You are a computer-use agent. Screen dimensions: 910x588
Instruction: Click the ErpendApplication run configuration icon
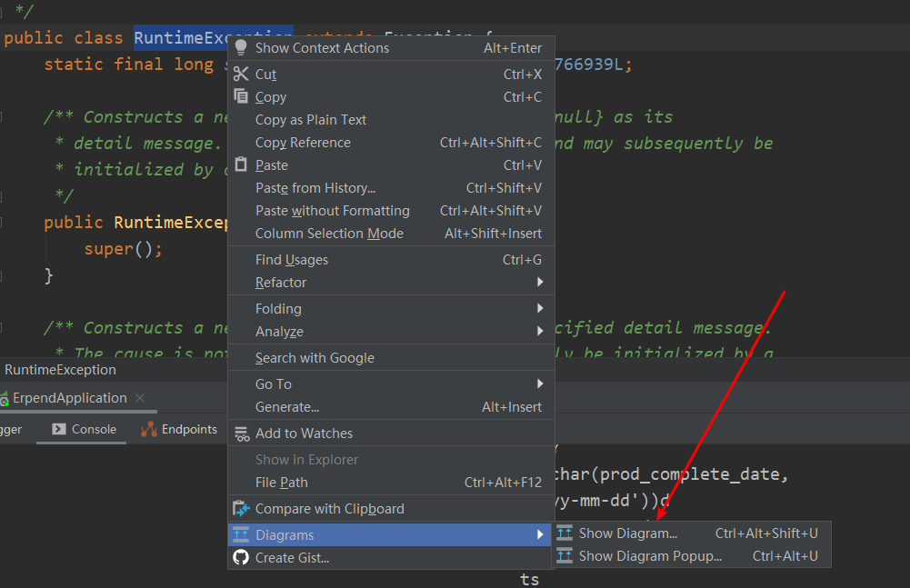(x=5, y=398)
